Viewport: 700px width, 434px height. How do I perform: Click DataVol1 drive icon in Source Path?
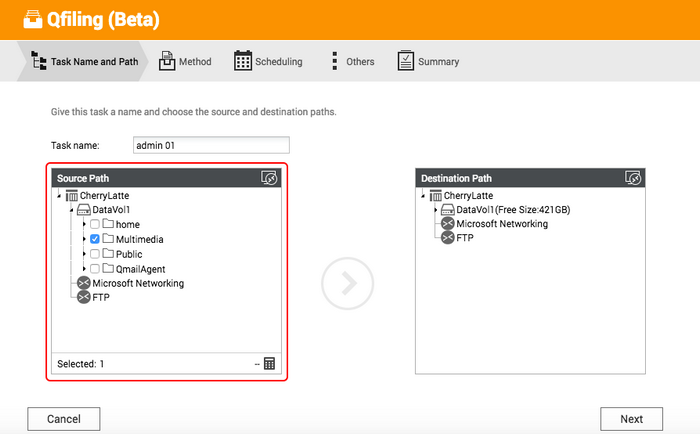click(84, 209)
